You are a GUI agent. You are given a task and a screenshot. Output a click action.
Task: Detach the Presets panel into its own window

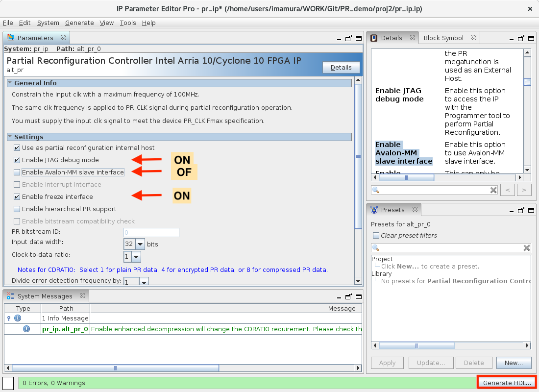tap(521, 210)
